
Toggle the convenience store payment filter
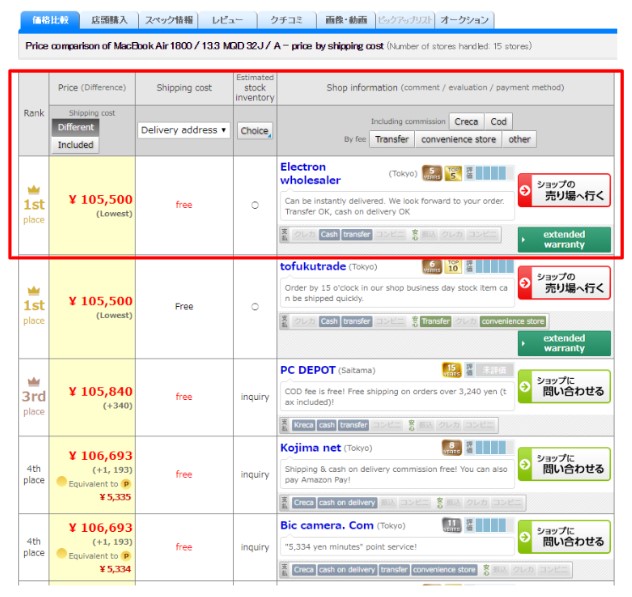[459, 139]
